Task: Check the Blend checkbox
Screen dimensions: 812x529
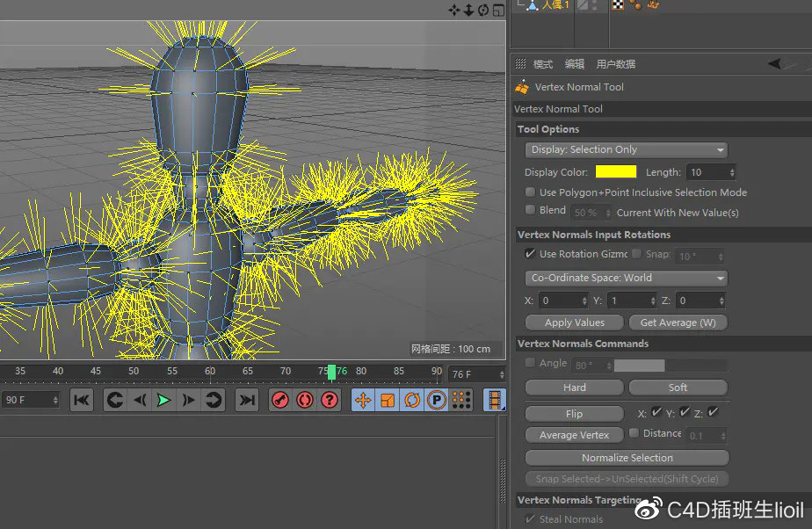Action: [x=530, y=210]
